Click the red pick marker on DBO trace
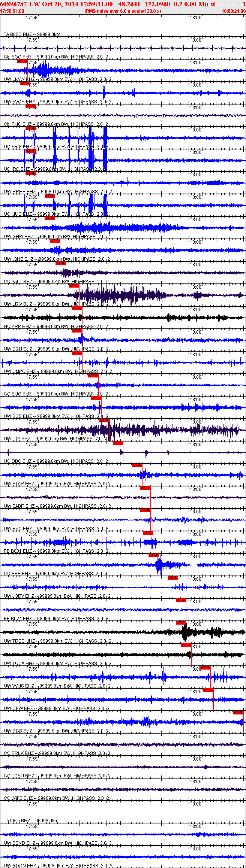This screenshot has width=246, height=868. [x=118, y=443]
